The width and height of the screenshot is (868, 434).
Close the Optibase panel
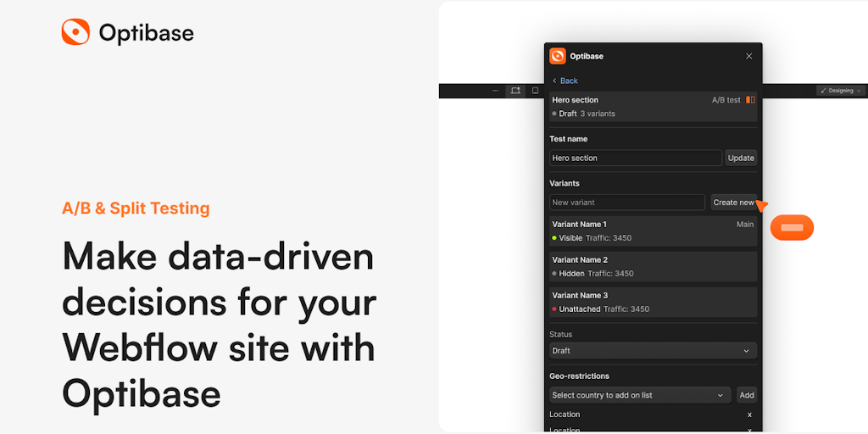pos(749,56)
